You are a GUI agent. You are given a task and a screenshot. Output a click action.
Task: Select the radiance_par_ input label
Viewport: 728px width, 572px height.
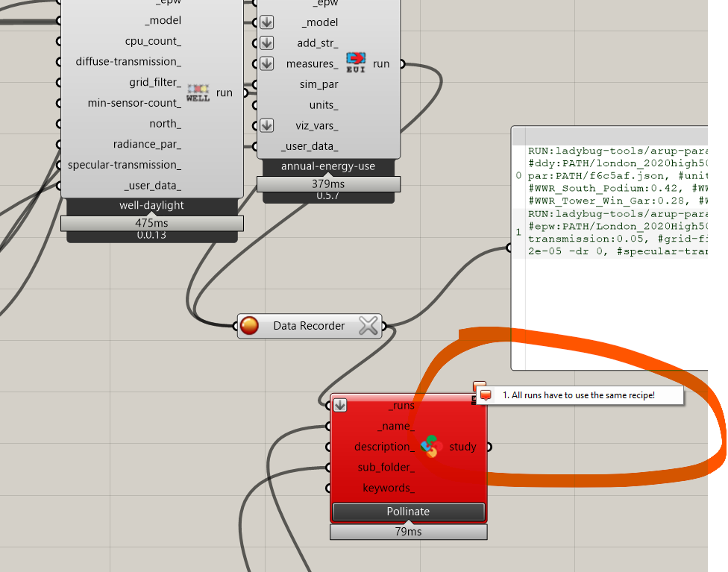[147, 144]
